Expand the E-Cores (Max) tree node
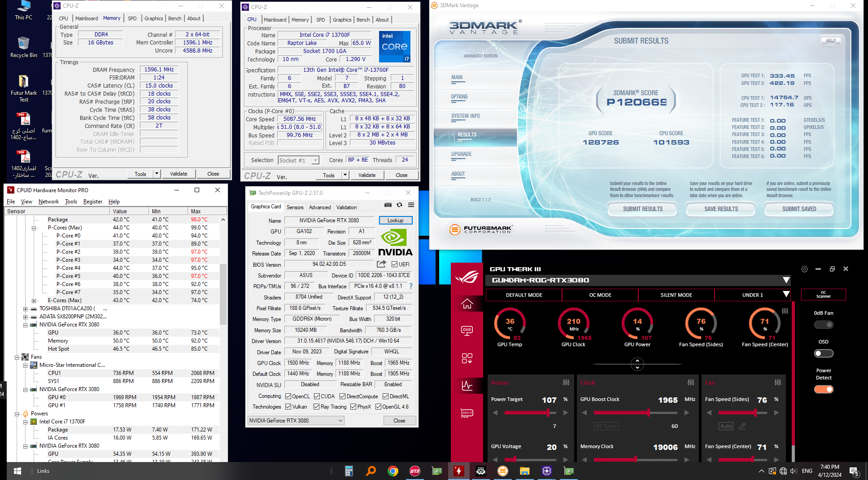Image resolution: width=868 pixels, height=480 pixels. (x=34, y=301)
